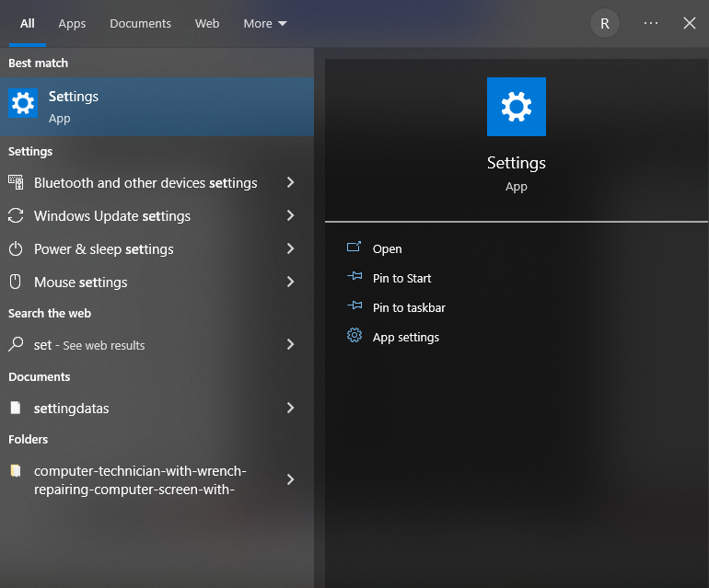Switch to the All tab
The height and width of the screenshot is (588, 709).
pos(27,24)
